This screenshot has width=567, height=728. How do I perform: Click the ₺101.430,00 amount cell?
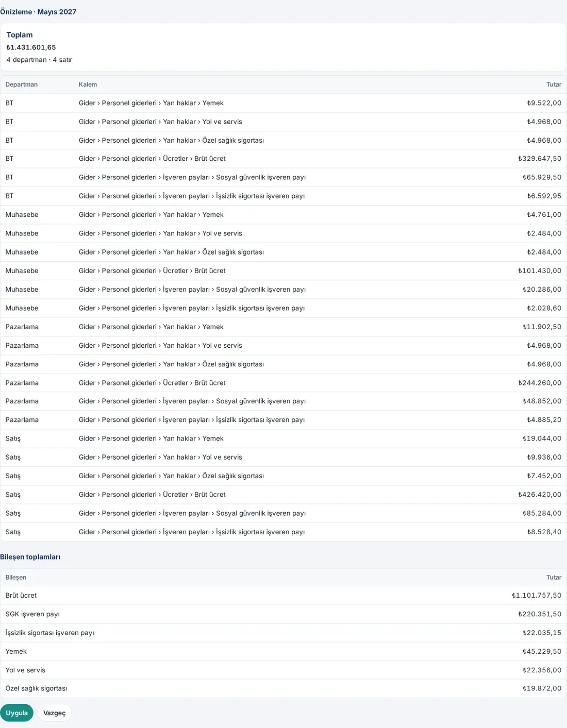coord(540,270)
